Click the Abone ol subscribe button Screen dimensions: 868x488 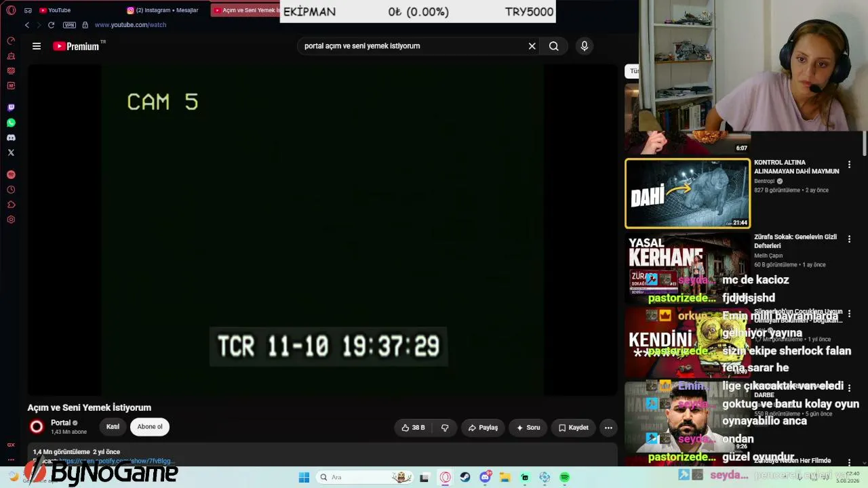tap(150, 427)
